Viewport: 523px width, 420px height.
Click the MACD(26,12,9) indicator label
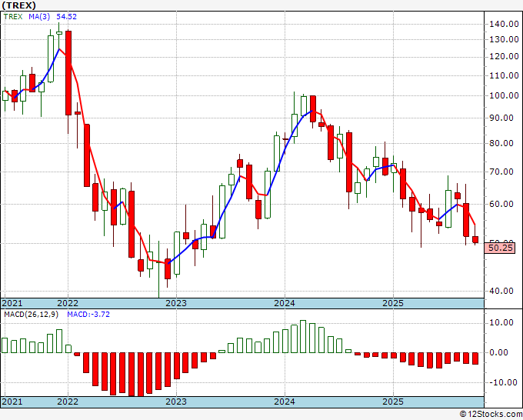31,315
